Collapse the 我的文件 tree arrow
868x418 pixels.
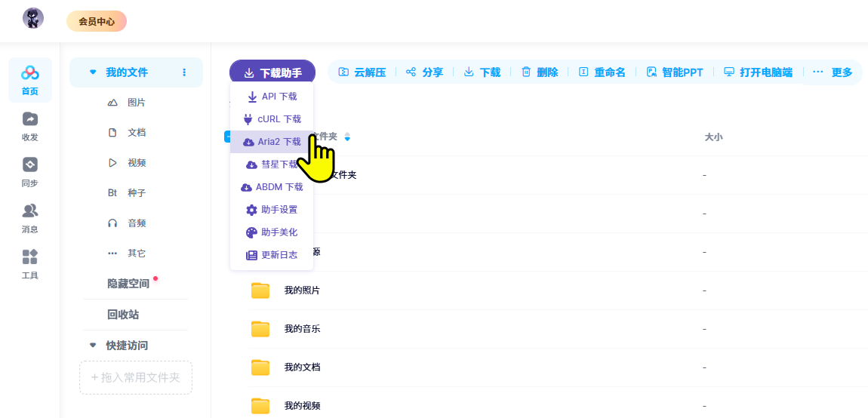coord(93,72)
